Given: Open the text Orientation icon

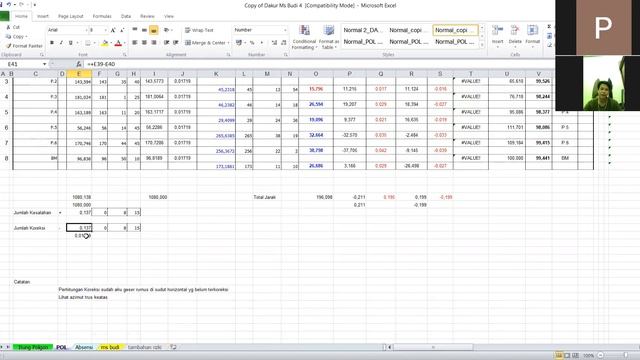Looking at the screenshot, I should point(166,30).
